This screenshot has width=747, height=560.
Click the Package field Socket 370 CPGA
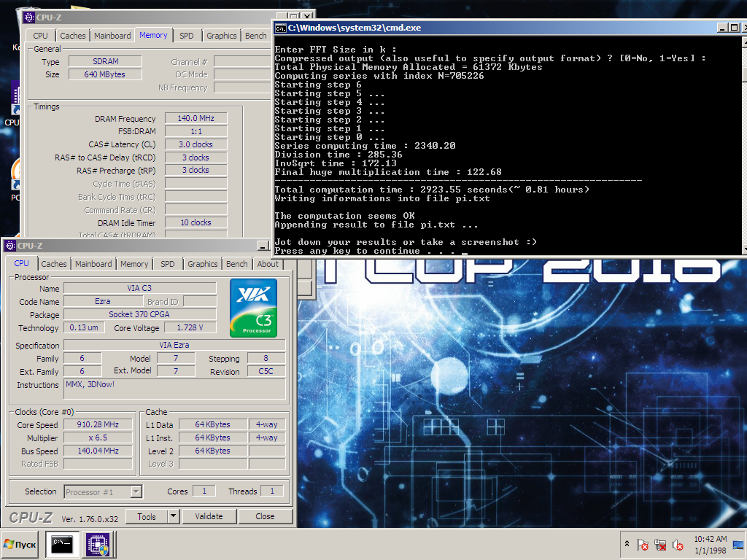[139, 314]
